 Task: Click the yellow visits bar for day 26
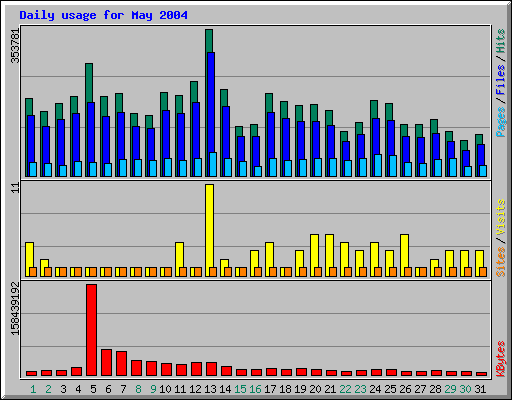tap(404, 251)
